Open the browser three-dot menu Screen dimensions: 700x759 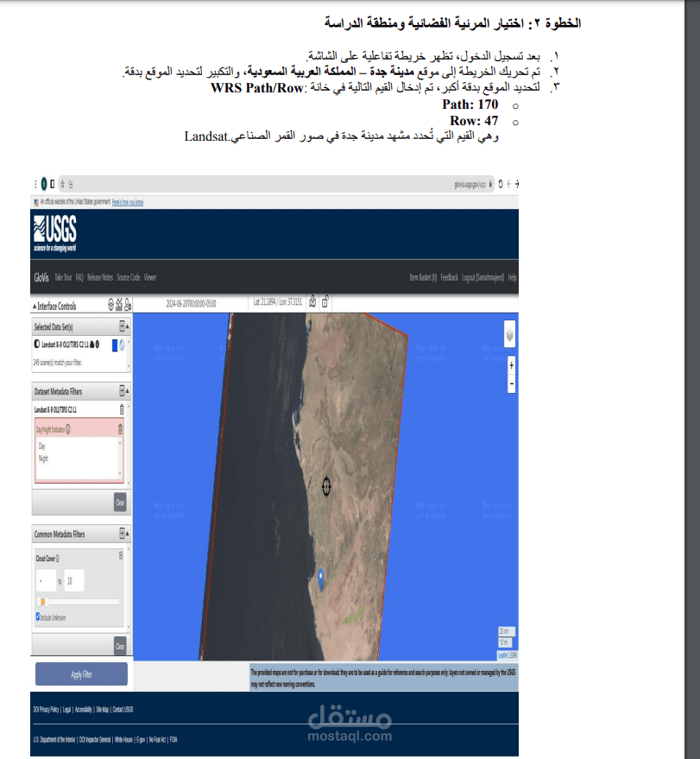coord(35,184)
